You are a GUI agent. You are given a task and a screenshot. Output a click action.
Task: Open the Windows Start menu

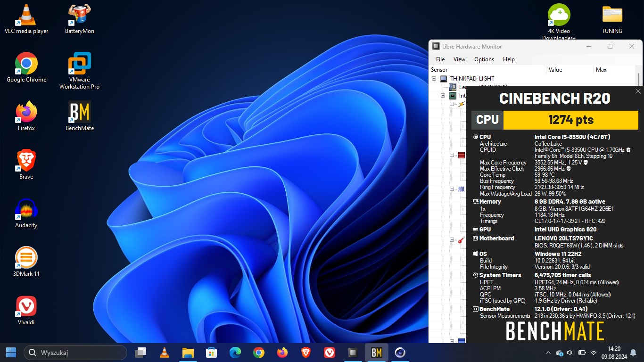[11, 353]
